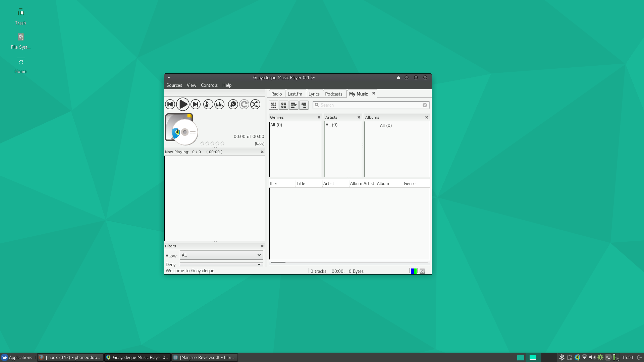Click the blue-green status color indicator
This screenshot has width=644, height=362.
pos(414,271)
